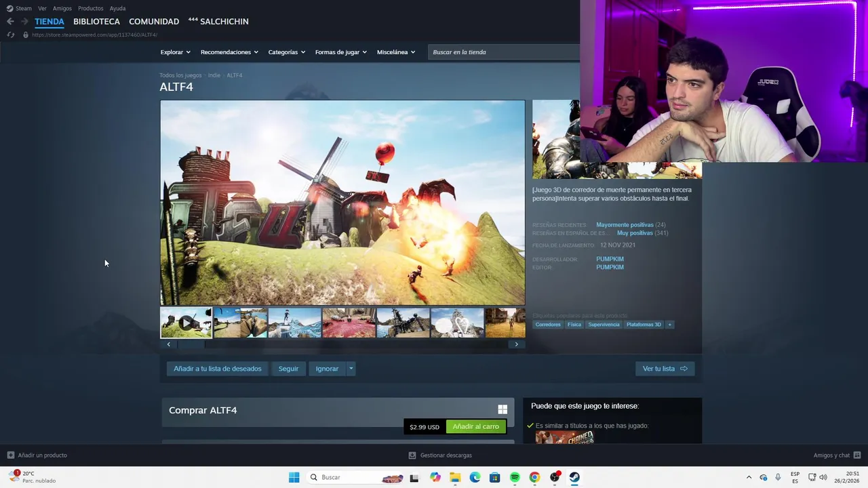Click the Steam logo icon in the menu bar

click(9, 8)
